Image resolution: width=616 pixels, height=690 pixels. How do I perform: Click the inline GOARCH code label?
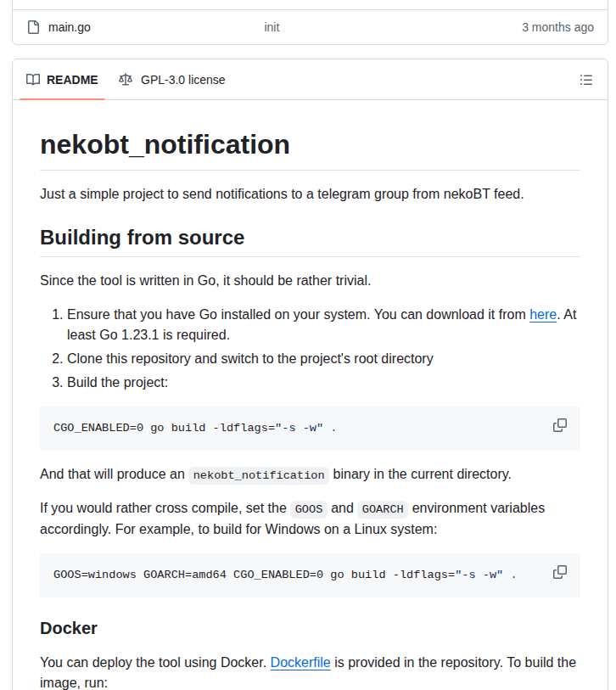coord(383,509)
